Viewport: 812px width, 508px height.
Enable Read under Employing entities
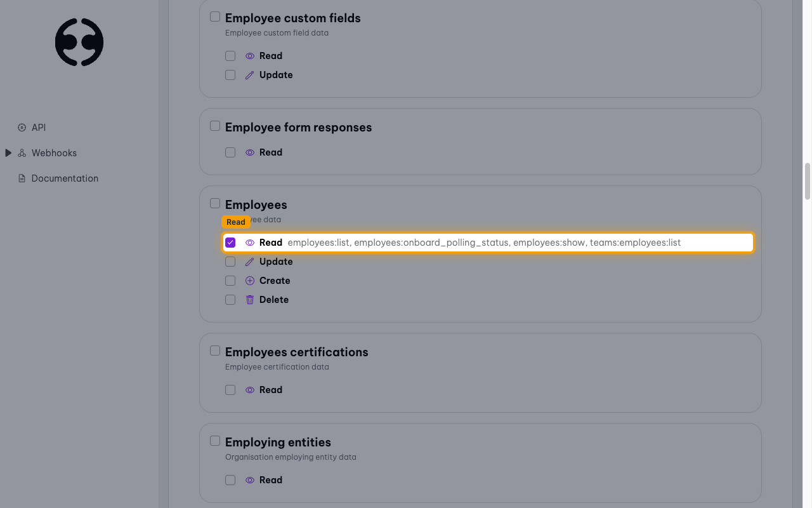(230, 480)
